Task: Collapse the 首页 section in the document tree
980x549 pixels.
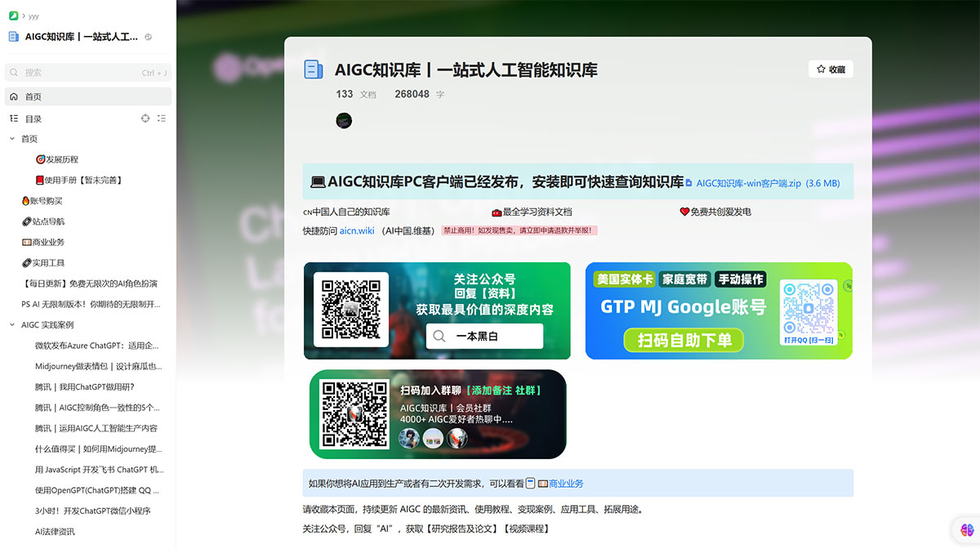Action: click(12, 139)
